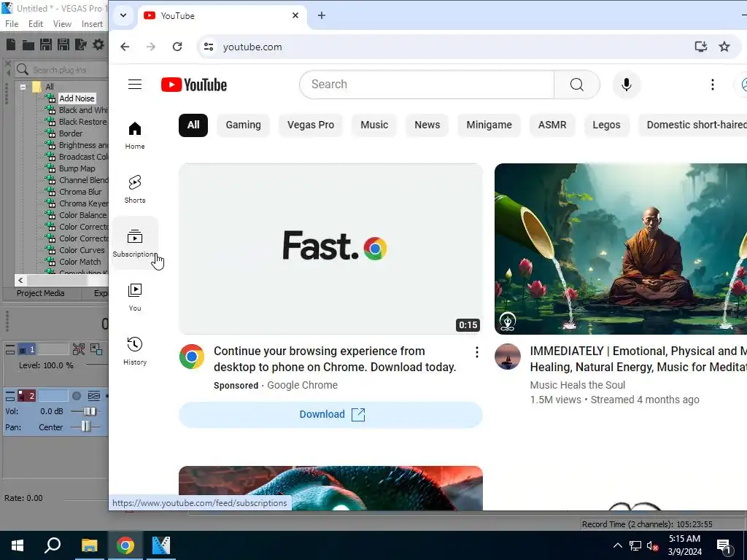
Task: Open History in YouTube sidebar
Action: [135, 351]
